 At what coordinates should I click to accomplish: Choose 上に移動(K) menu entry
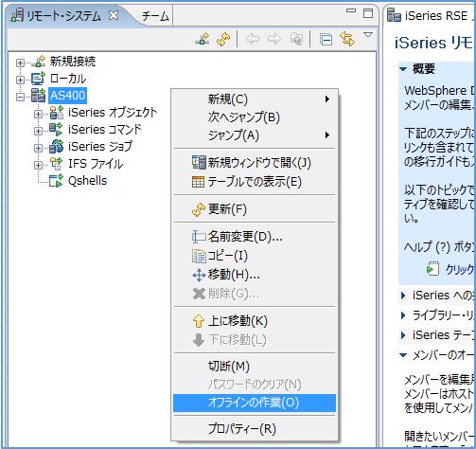tap(255, 321)
